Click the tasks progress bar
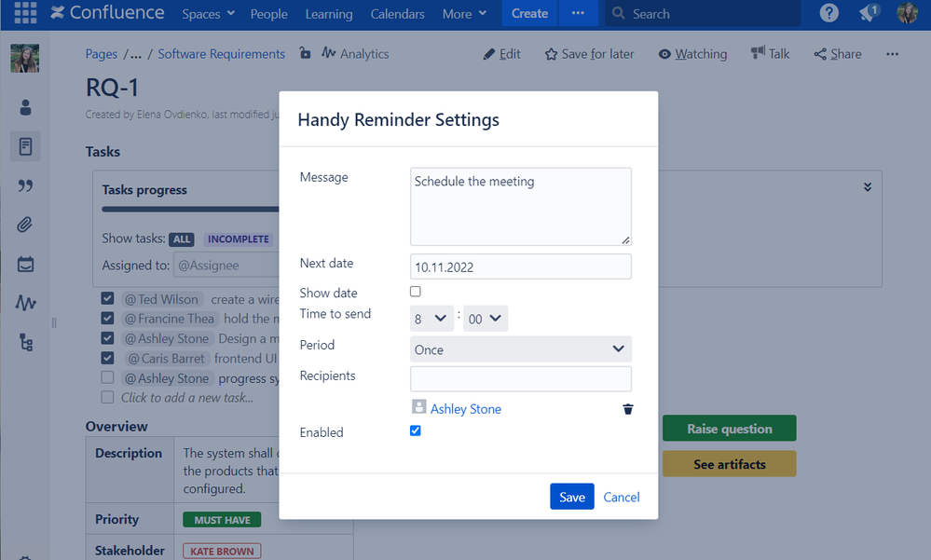Image resolution: width=931 pixels, height=560 pixels. coord(191,209)
